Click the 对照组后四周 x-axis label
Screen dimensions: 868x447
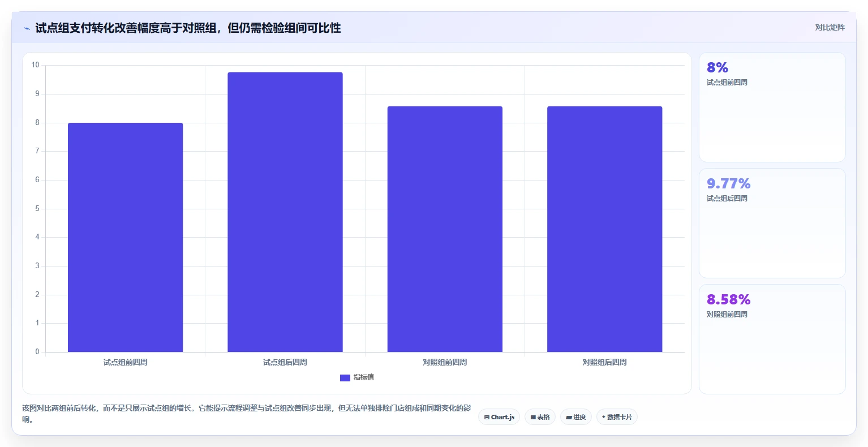pyautogui.click(x=604, y=362)
